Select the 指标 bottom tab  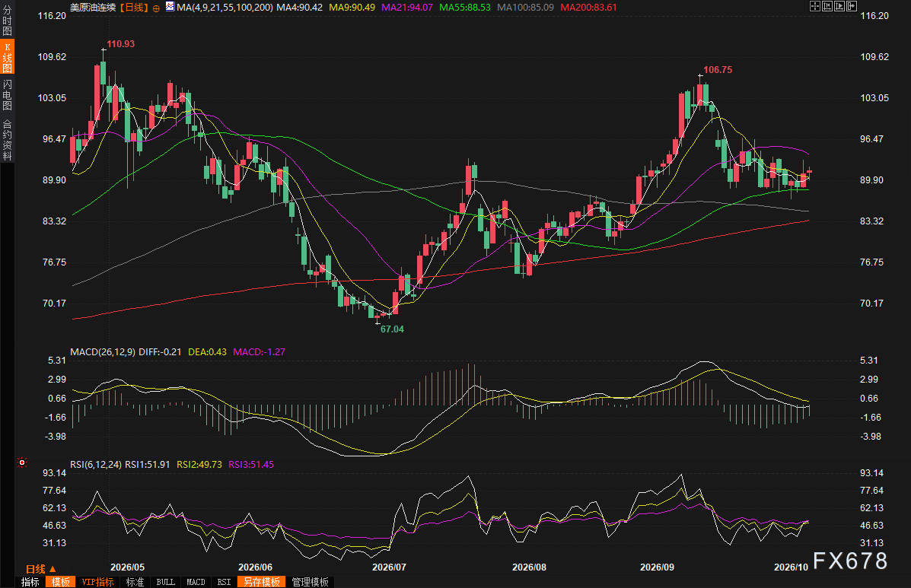tap(30, 582)
